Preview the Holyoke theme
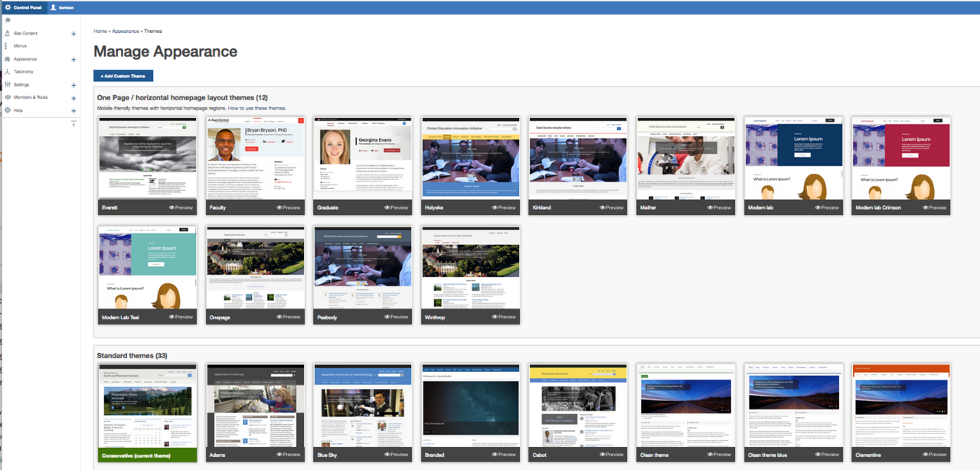Viewport: 980px width, 470px height. pyautogui.click(x=505, y=207)
